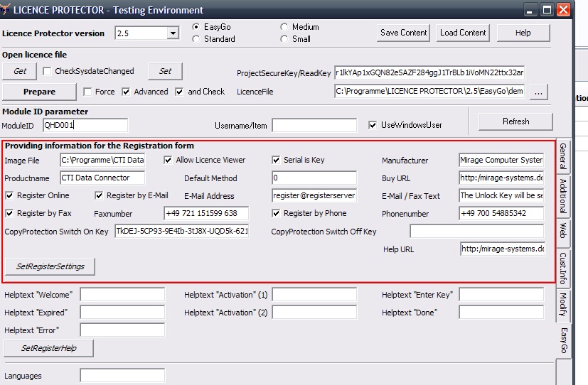Screen dimensions: 588x385
Task: Click the Faxnumber text field
Action: coord(206,213)
